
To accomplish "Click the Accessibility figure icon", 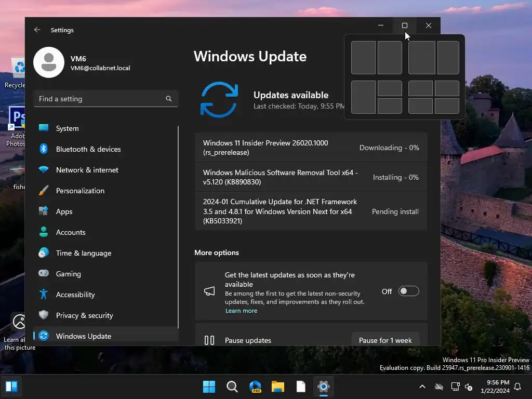I will point(44,294).
